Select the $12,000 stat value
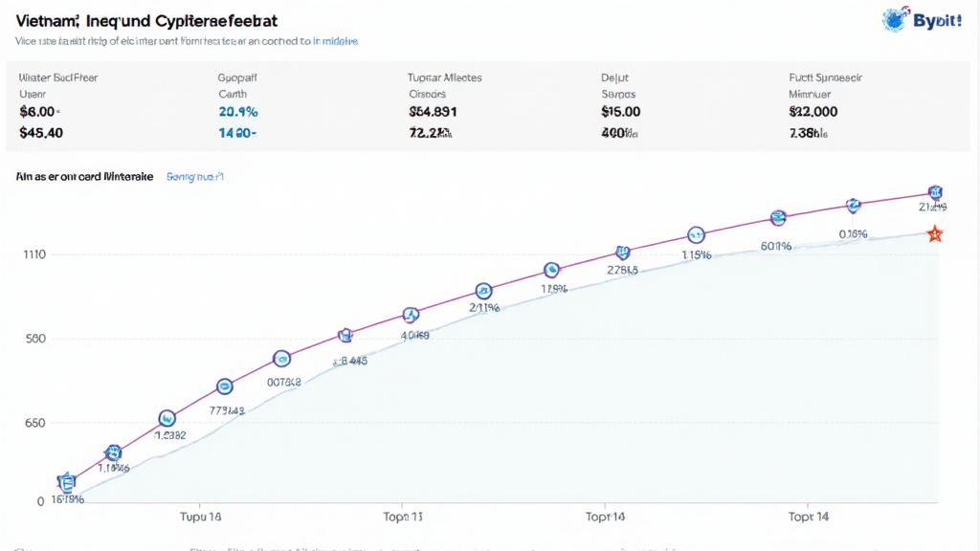The width and height of the screenshot is (980, 551). pyautogui.click(x=813, y=111)
